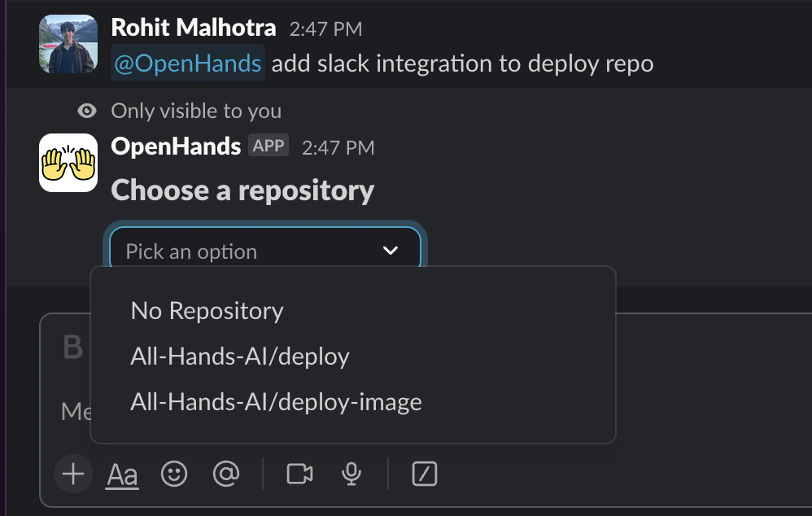Select All-Hands-AI/deploy as the repository
The width and height of the screenshot is (812, 516).
[x=239, y=356]
